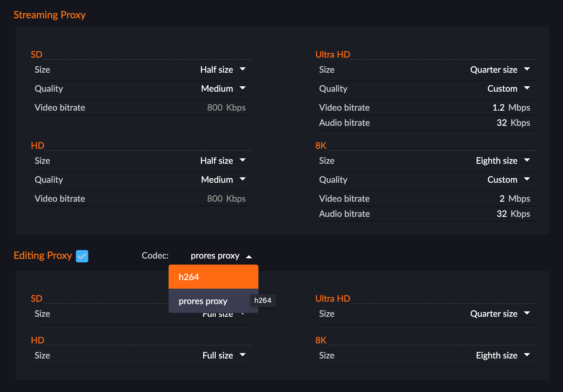Click the Streaming Proxy section heading

click(x=50, y=15)
